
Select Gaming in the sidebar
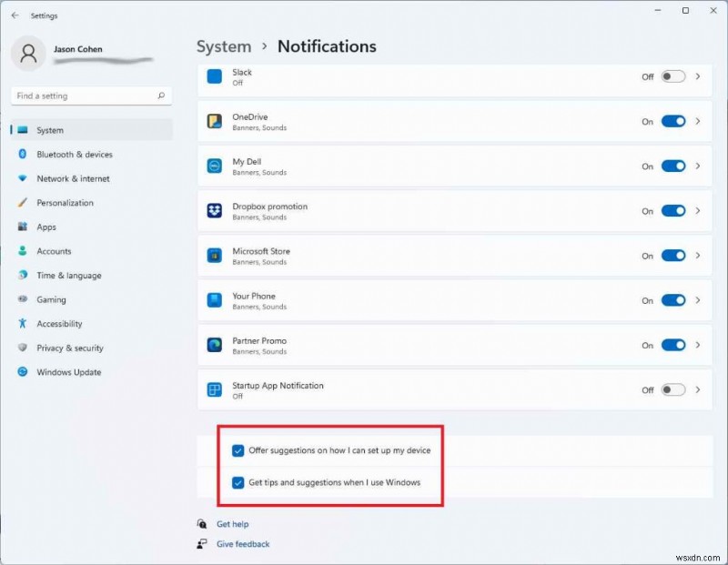52,299
